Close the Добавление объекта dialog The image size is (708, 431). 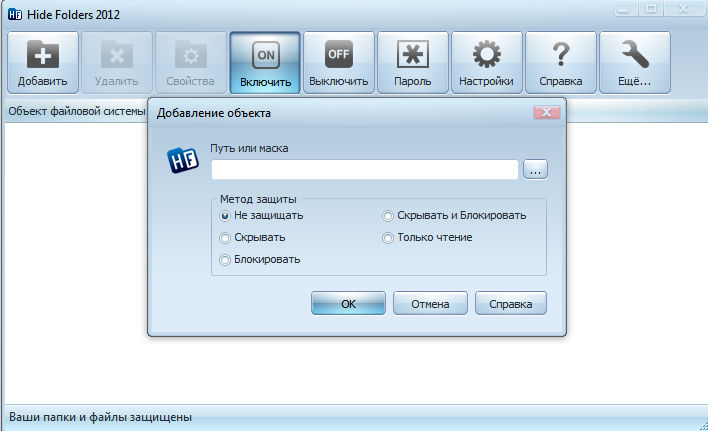point(546,112)
